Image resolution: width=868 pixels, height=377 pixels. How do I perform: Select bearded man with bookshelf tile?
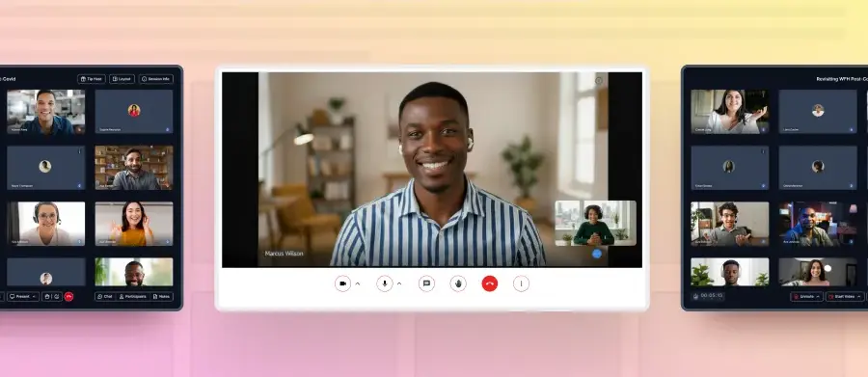134,168
